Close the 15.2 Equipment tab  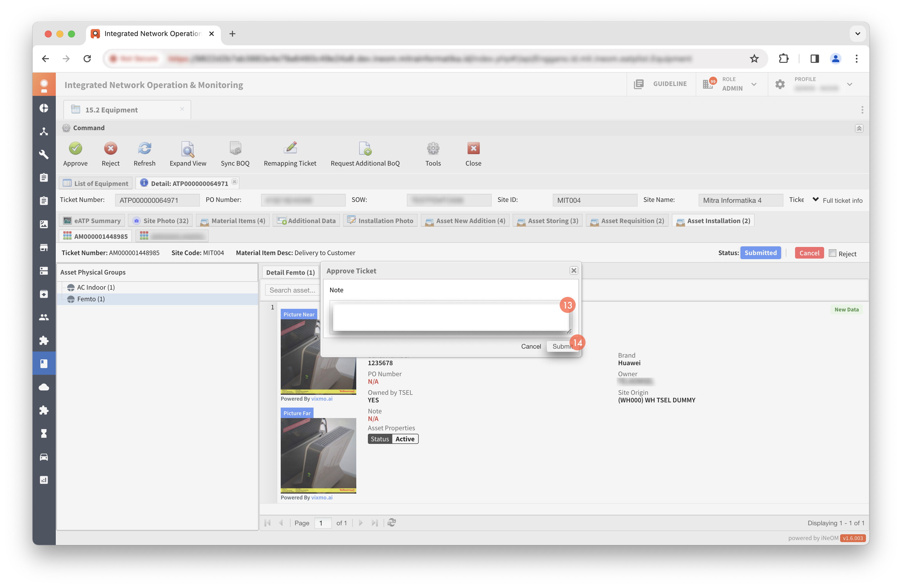click(182, 109)
